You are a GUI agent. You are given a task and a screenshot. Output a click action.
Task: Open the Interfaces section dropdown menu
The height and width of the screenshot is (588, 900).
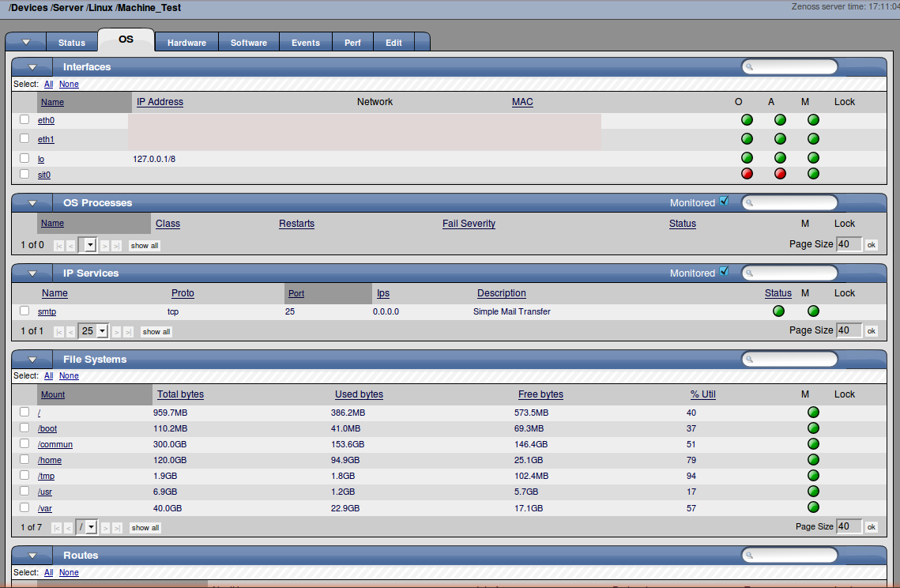coord(32,67)
